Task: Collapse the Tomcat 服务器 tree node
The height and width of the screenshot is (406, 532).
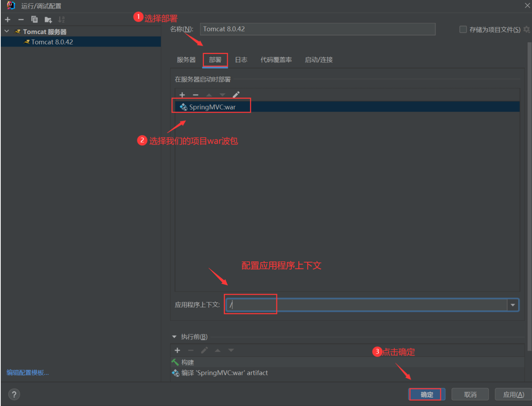Action: [7, 31]
